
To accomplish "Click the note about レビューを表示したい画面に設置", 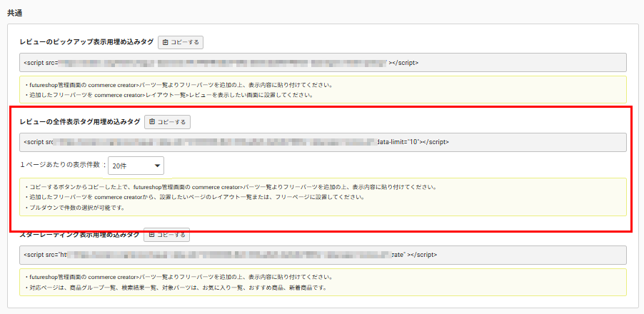I will click(x=169, y=95).
